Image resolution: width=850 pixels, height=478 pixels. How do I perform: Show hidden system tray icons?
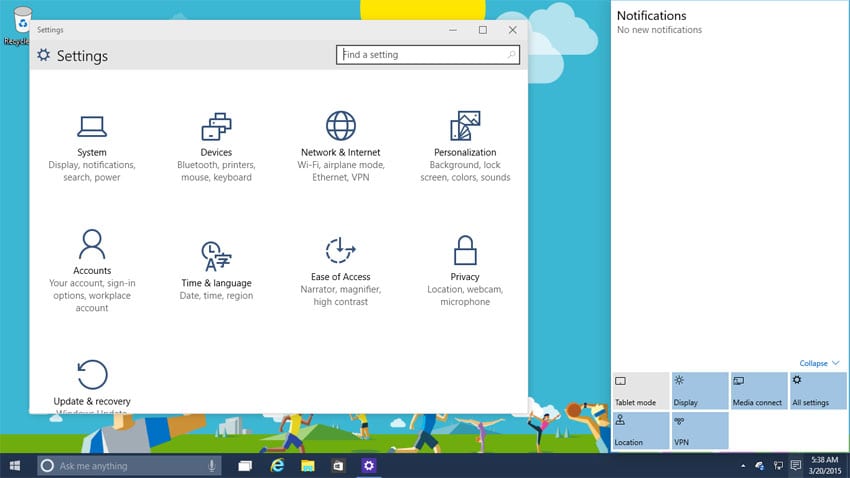pos(743,466)
